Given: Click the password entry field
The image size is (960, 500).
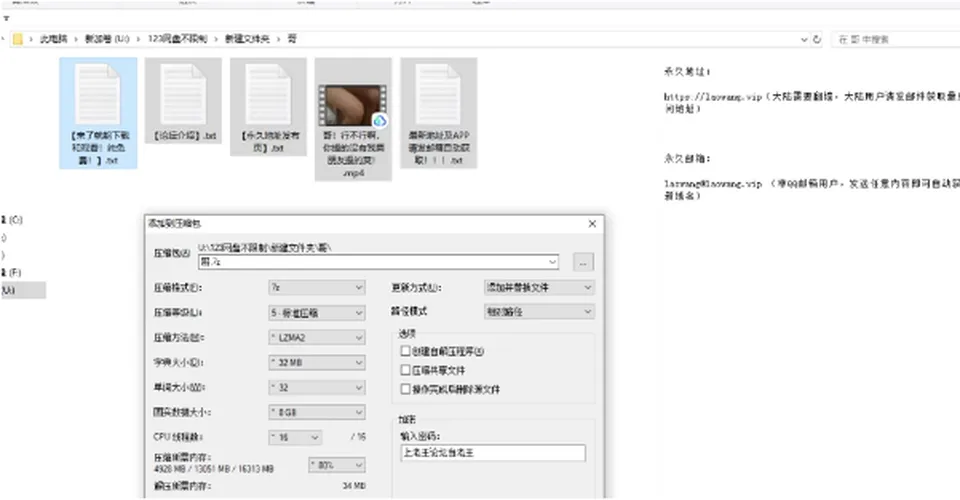Looking at the screenshot, I should point(493,453).
